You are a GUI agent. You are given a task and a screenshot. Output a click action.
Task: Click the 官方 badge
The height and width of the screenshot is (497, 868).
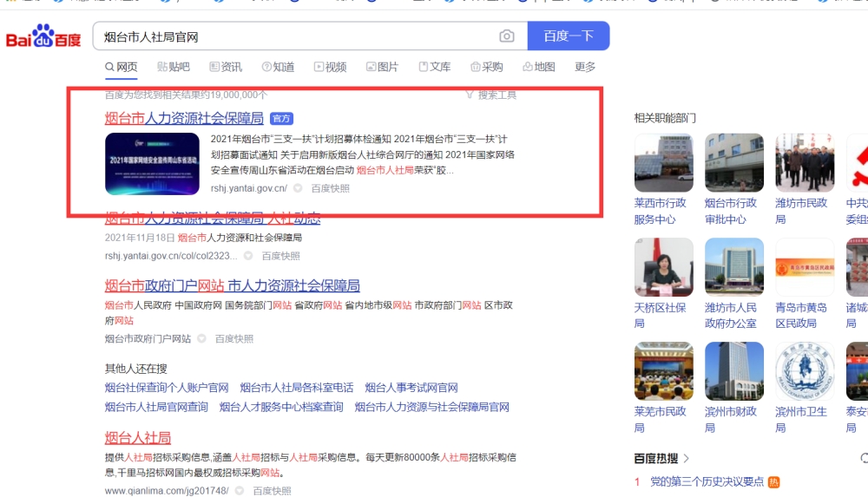(x=282, y=119)
